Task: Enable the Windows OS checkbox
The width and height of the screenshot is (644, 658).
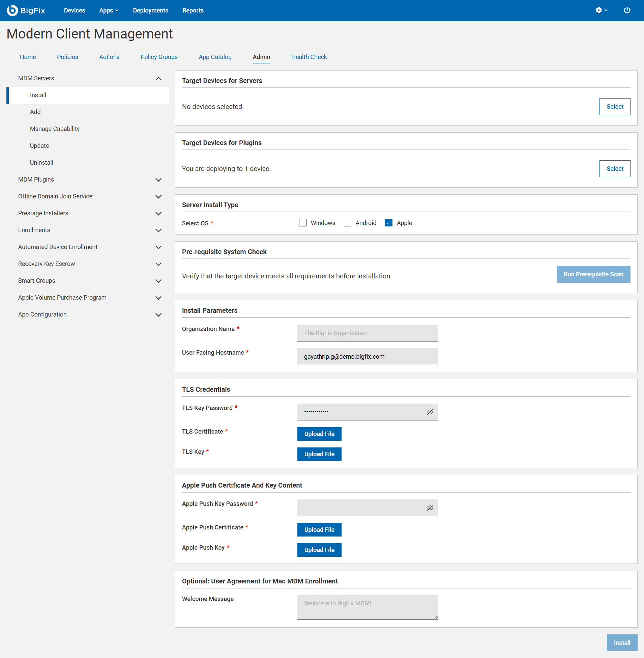Action: (x=303, y=223)
